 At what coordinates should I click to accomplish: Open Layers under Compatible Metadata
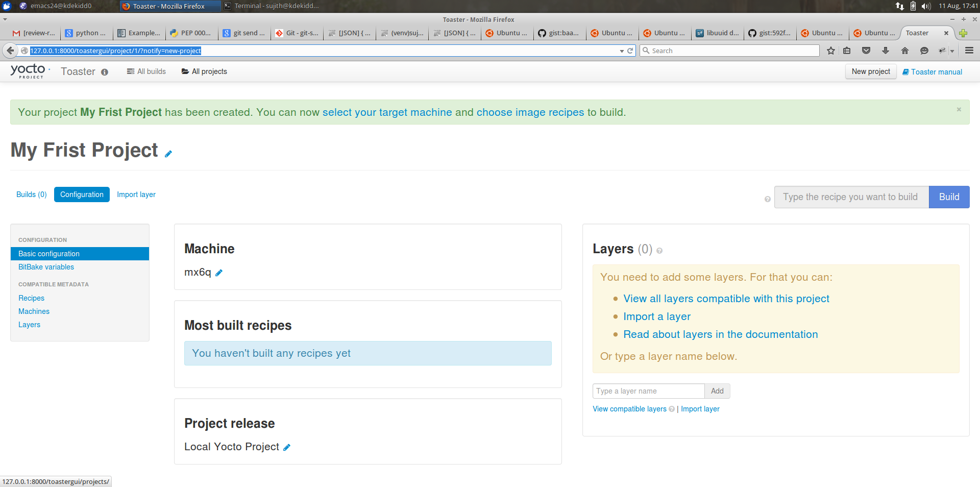coord(29,325)
